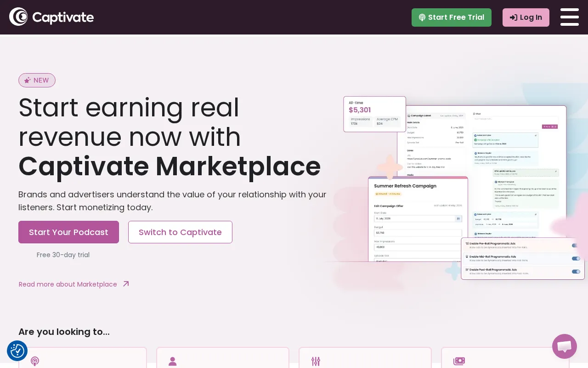588x368 pixels.
Task: Click the Captivate logo icon
Action: pos(18,17)
